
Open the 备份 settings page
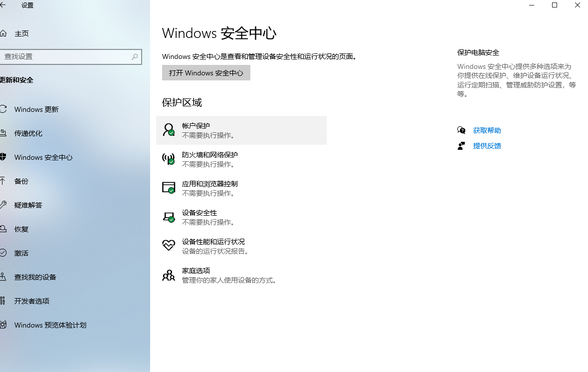coord(21,181)
